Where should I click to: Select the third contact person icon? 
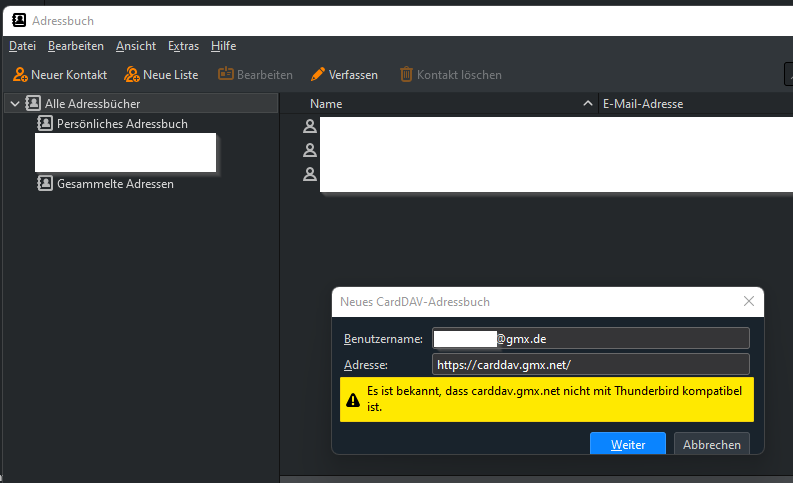click(x=310, y=174)
